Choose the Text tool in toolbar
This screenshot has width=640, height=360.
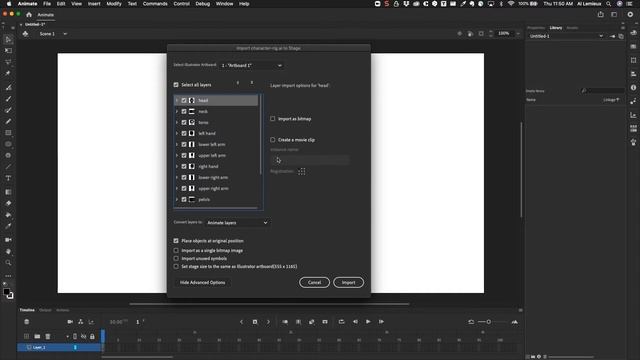8,178
